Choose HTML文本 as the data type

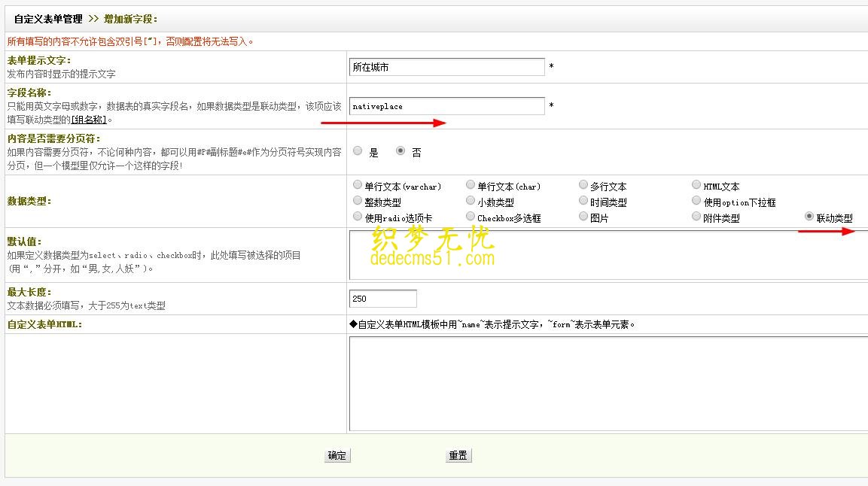pos(696,185)
